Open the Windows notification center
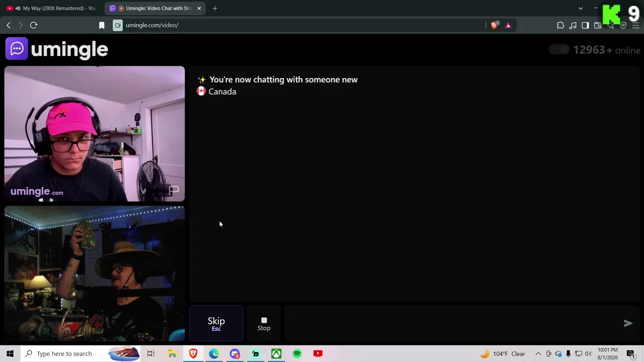Viewport: 644px width, 362px height. point(631,353)
